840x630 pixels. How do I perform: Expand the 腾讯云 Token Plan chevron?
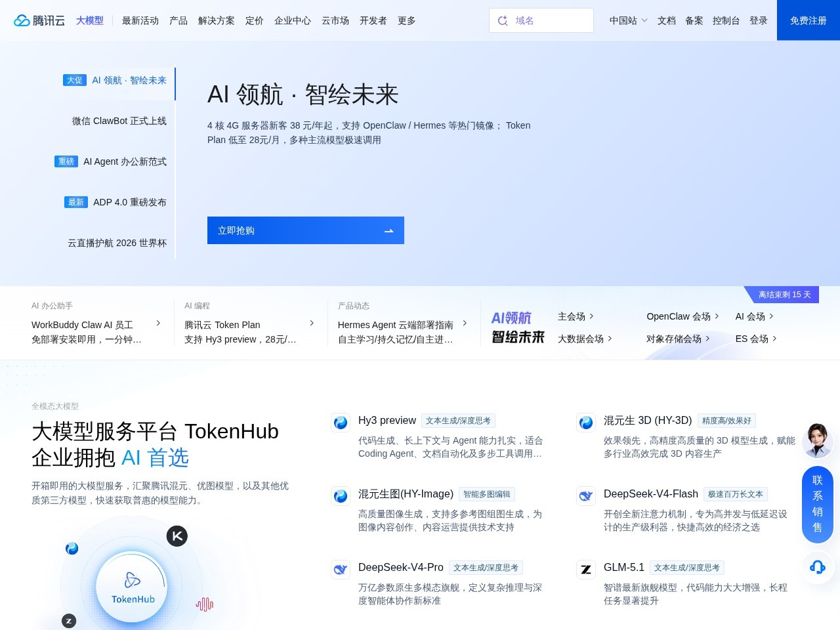(312, 323)
